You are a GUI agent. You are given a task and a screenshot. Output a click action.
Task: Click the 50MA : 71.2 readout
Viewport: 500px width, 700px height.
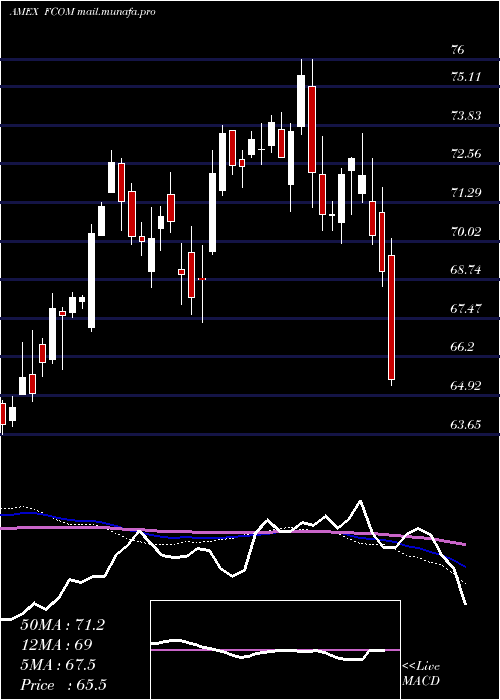(x=62, y=625)
